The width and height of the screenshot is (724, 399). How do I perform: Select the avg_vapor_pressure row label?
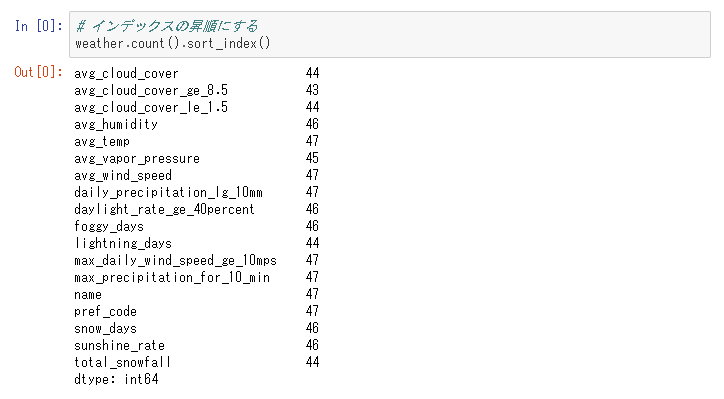click(137, 158)
